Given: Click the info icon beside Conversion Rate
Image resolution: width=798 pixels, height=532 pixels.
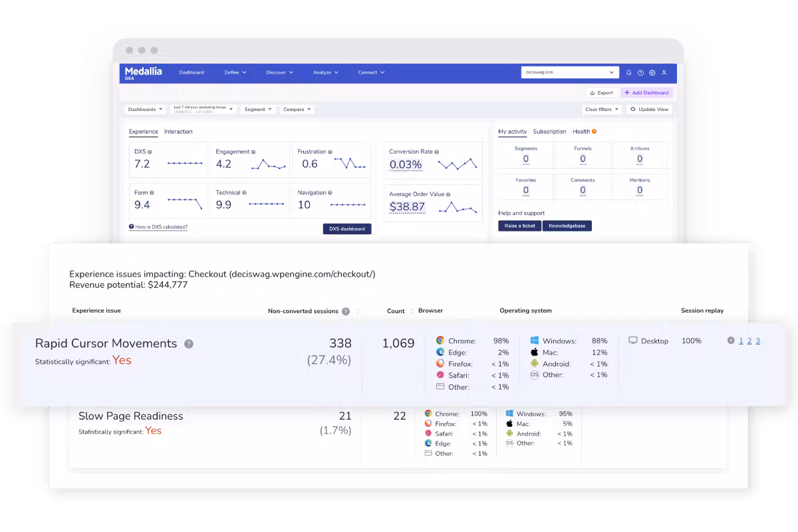Looking at the screenshot, I should click(436, 152).
